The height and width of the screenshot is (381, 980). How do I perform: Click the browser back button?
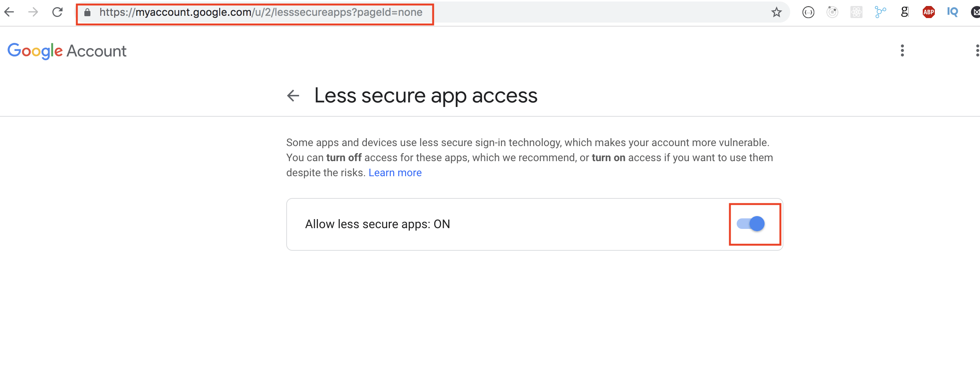click(9, 12)
